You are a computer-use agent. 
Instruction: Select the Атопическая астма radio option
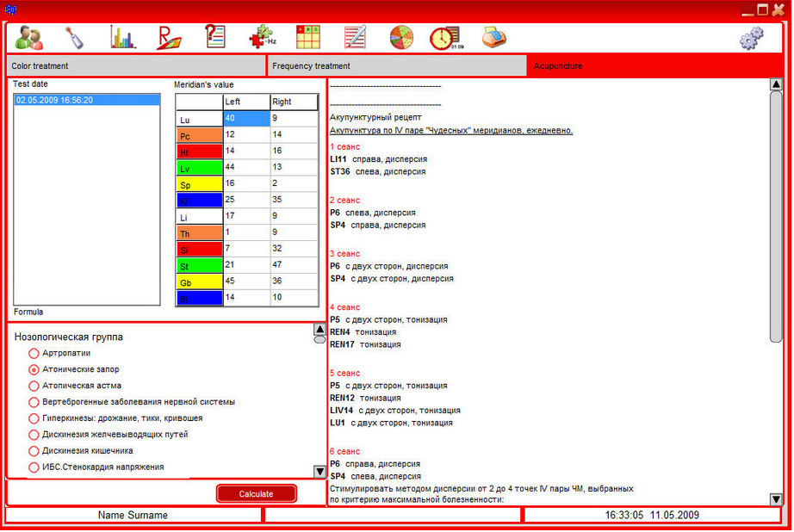pyautogui.click(x=34, y=386)
